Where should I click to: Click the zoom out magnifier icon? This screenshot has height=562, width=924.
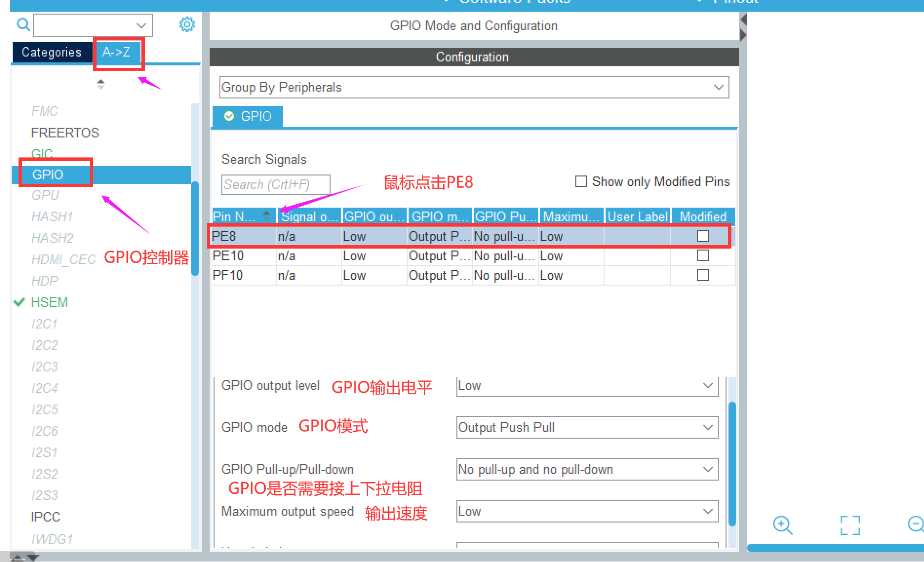915,524
